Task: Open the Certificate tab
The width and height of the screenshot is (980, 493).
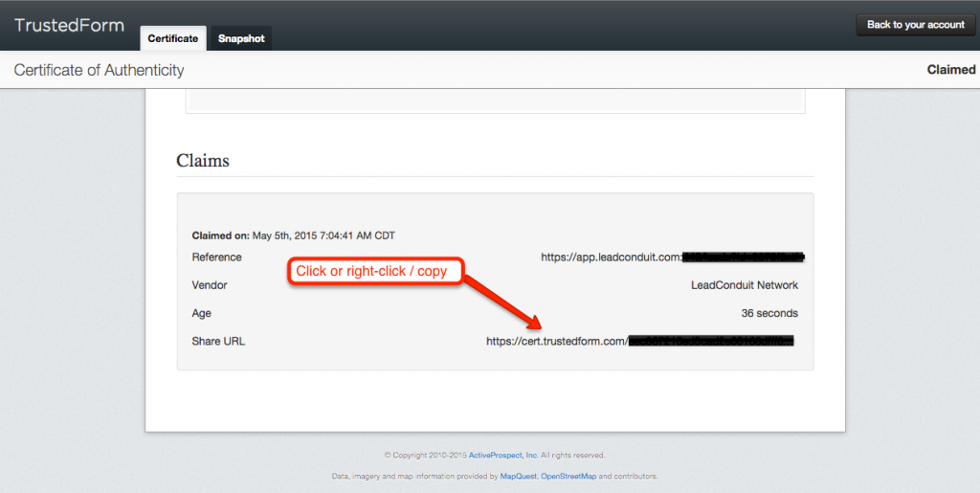Action: pyautogui.click(x=172, y=38)
